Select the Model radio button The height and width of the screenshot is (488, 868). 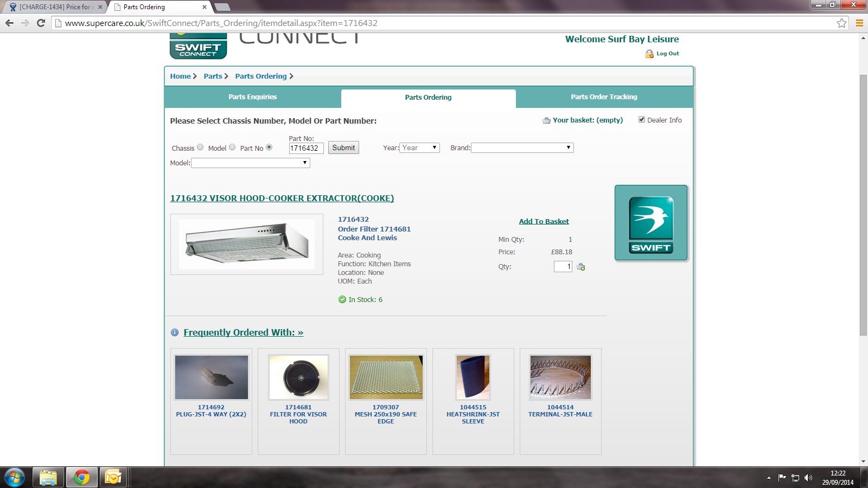tap(232, 147)
